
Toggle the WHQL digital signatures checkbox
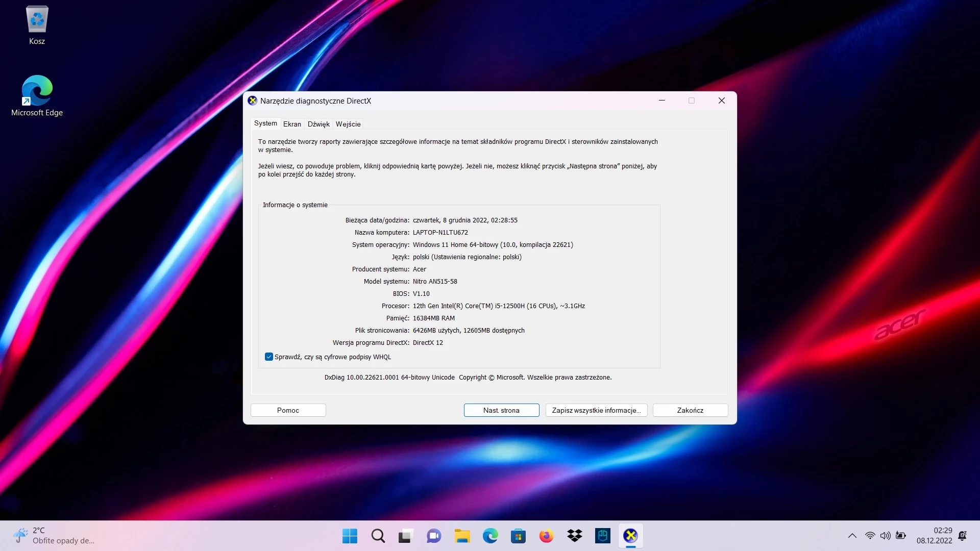click(x=269, y=357)
